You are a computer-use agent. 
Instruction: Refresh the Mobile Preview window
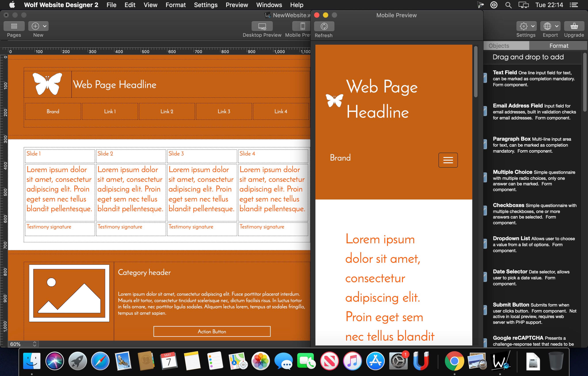tap(324, 26)
